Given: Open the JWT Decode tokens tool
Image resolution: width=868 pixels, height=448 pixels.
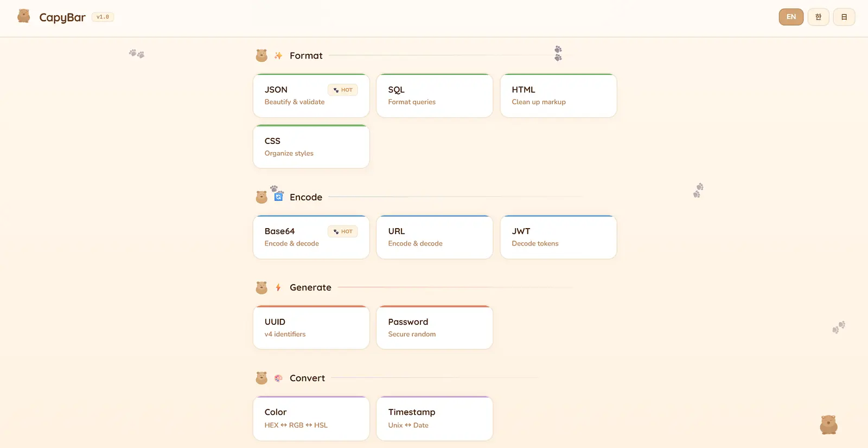Looking at the screenshot, I should [558, 237].
